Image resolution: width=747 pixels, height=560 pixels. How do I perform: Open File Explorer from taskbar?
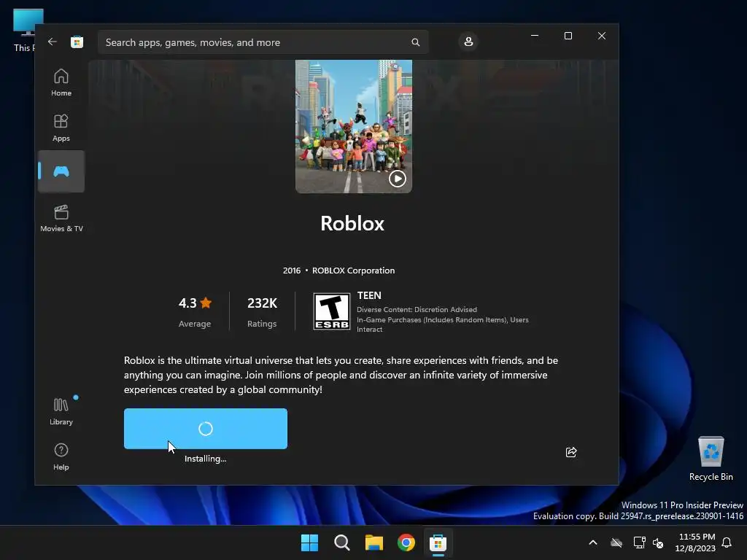click(x=374, y=542)
